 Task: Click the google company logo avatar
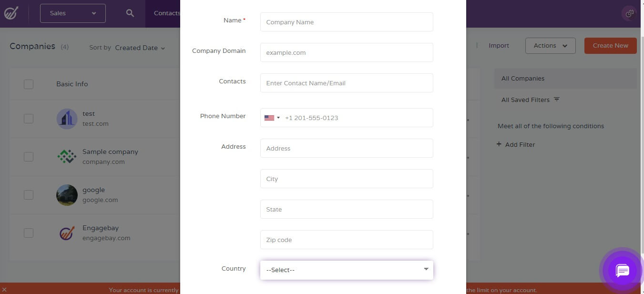pyautogui.click(x=67, y=195)
